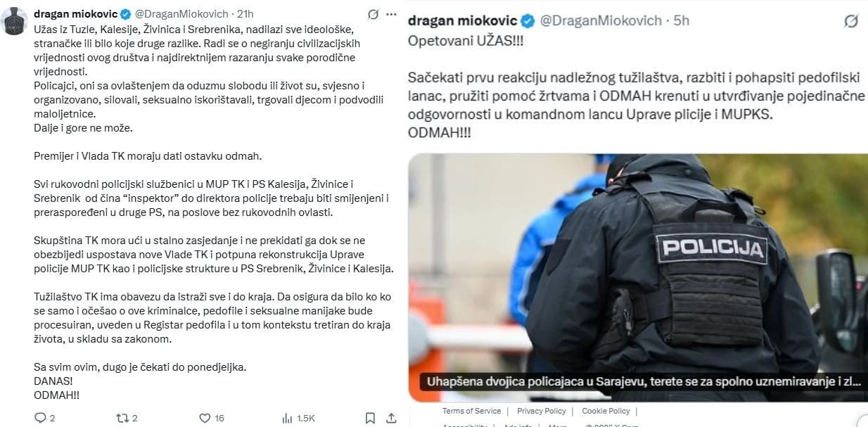This screenshot has height=427, width=868.
Task: Open the Uhapšena dvojica policajaca article caption
Action: 640,383
